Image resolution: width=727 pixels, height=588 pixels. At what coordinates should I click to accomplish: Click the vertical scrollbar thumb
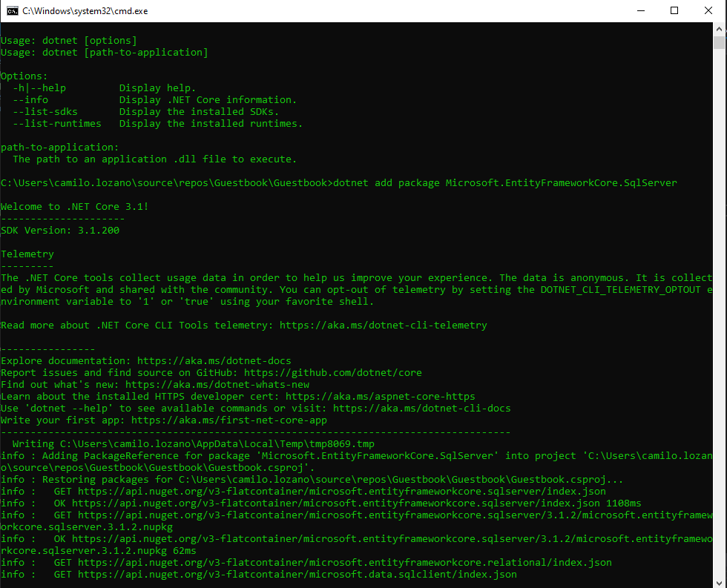pos(719,42)
